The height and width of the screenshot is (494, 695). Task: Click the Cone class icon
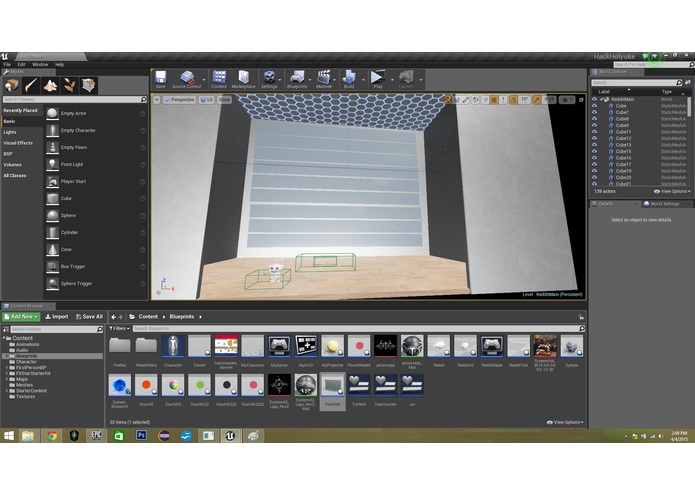tap(52, 249)
